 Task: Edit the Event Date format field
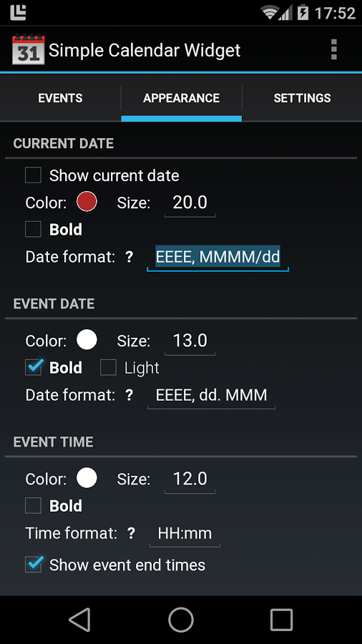pyautogui.click(x=211, y=396)
